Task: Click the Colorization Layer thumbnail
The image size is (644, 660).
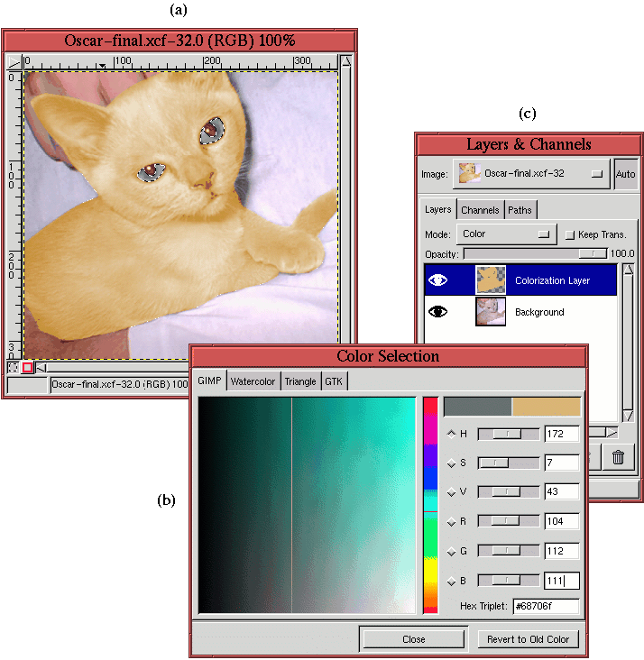Action: (491, 280)
